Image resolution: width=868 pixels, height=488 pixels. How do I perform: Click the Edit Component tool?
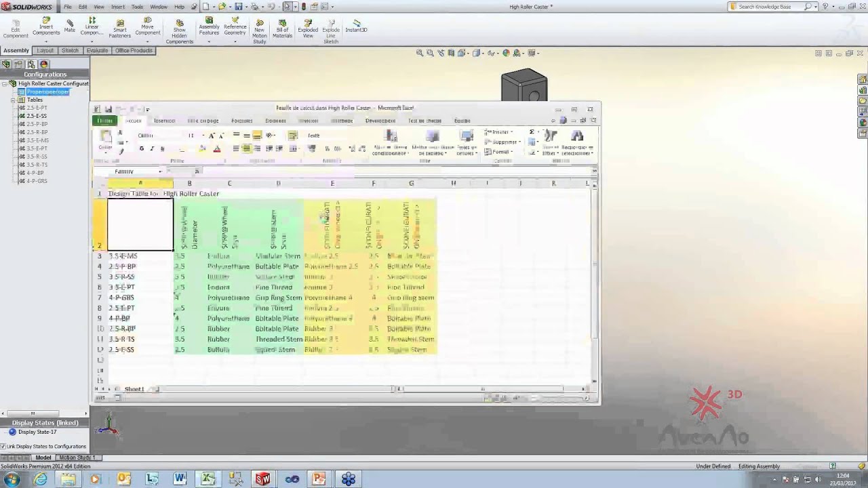pyautogui.click(x=15, y=28)
